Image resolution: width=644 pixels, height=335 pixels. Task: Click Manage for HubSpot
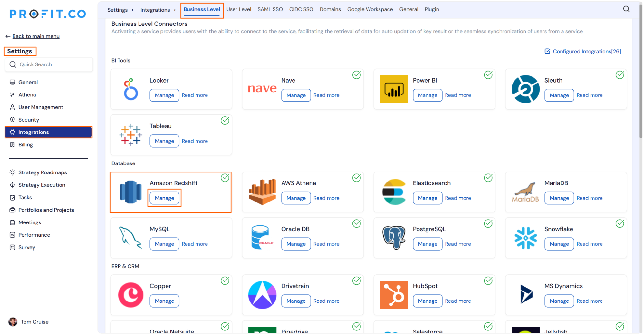click(428, 301)
